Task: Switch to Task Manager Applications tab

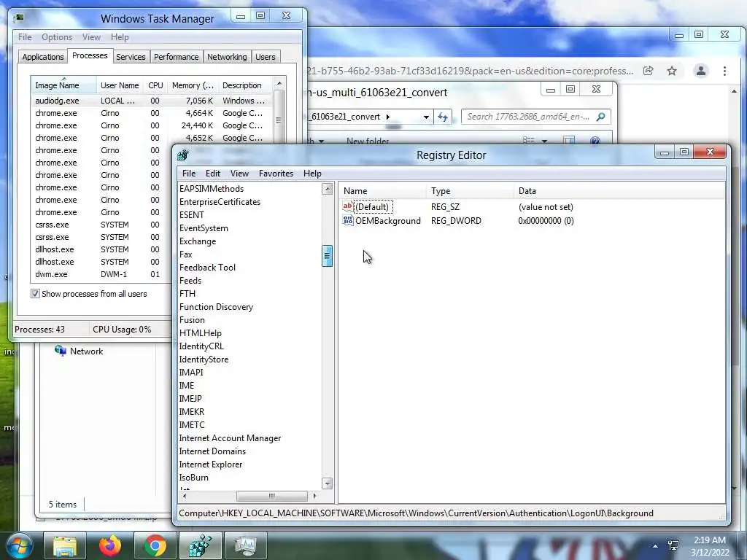Action: pyautogui.click(x=43, y=57)
